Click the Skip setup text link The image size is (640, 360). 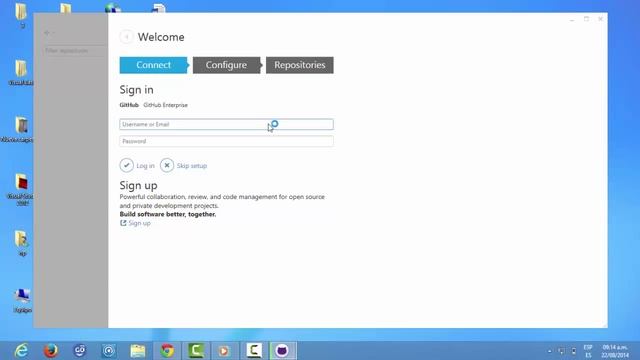(192, 166)
